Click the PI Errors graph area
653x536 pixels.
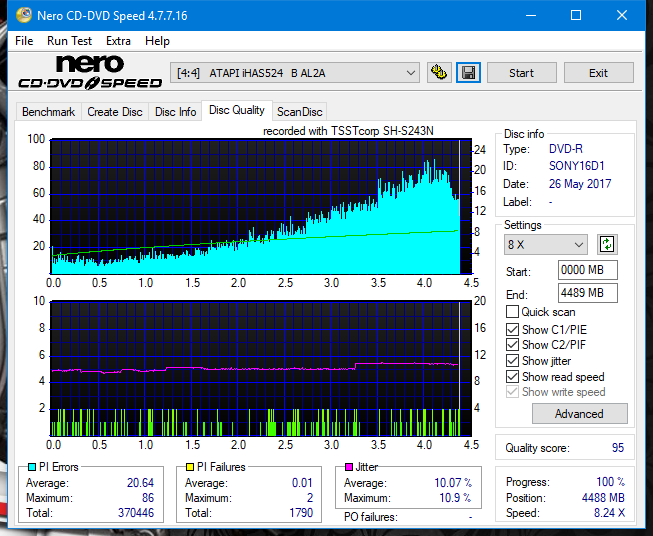(261, 207)
